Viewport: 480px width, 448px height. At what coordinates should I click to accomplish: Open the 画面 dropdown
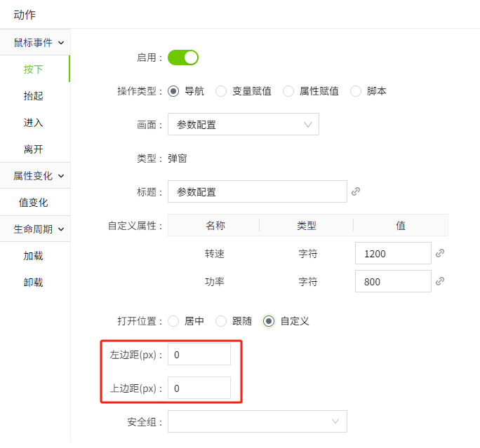pos(243,124)
